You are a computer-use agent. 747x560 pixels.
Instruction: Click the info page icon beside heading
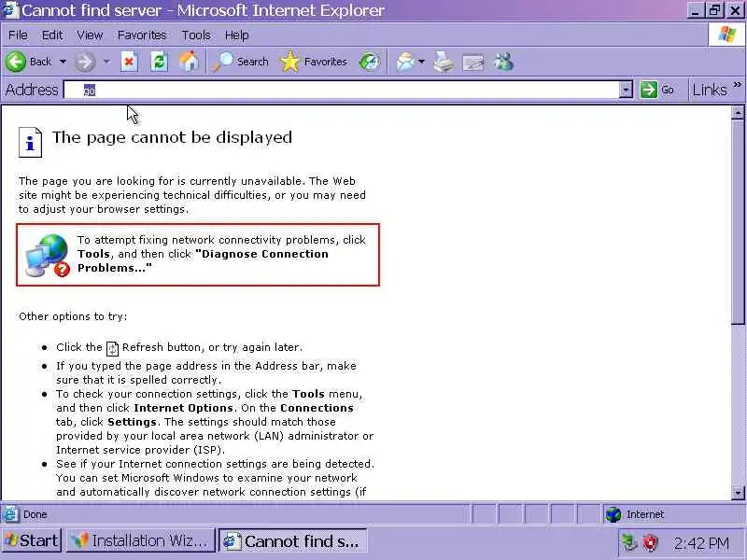coord(31,143)
